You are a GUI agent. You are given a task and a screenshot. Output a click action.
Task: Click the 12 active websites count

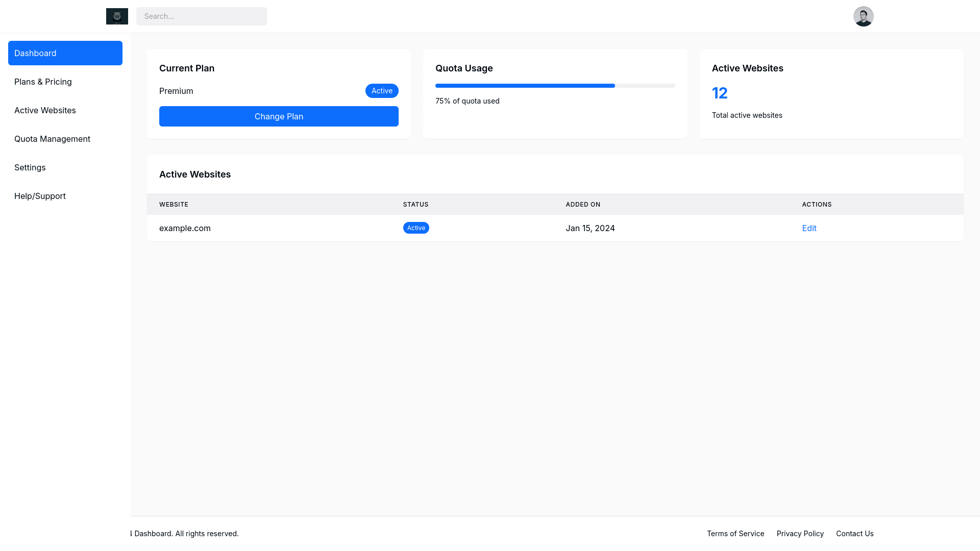coord(720,93)
